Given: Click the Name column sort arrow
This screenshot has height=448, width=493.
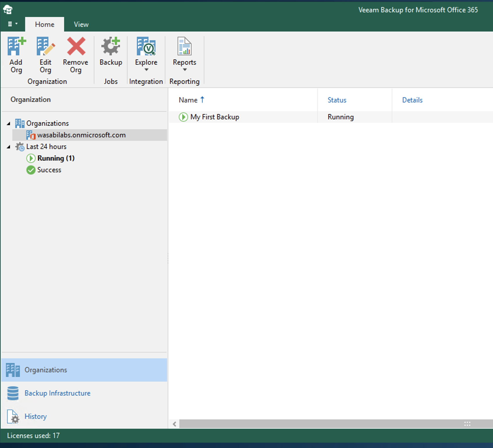Looking at the screenshot, I should 202,100.
